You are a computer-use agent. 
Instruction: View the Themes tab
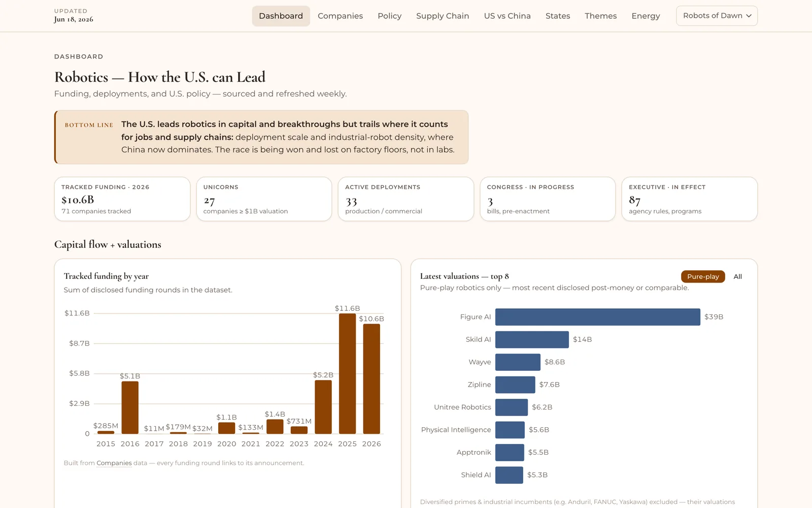click(600, 16)
